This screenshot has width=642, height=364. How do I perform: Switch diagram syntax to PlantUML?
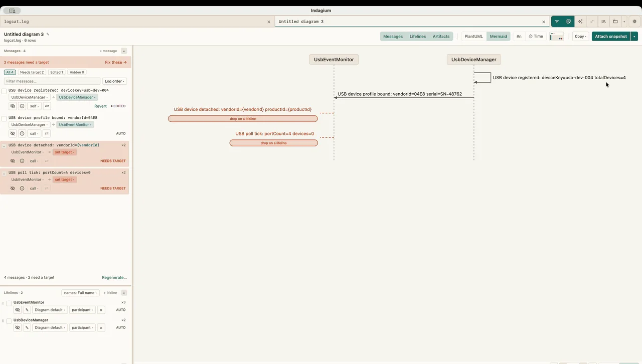pyautogui.click(x=473, y=36)
